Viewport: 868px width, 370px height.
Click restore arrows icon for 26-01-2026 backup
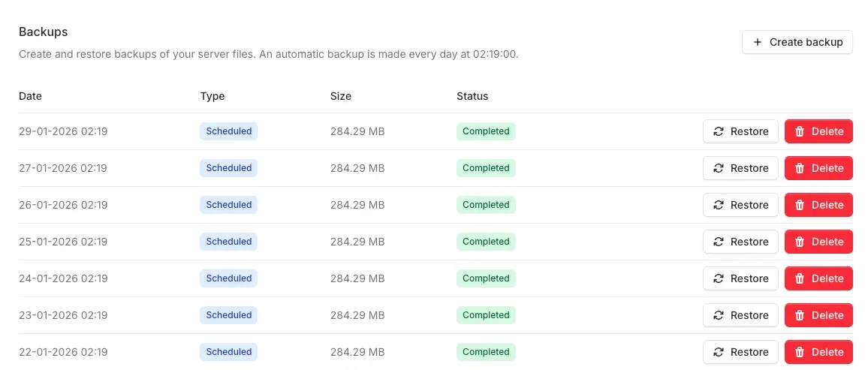[719, 205]
